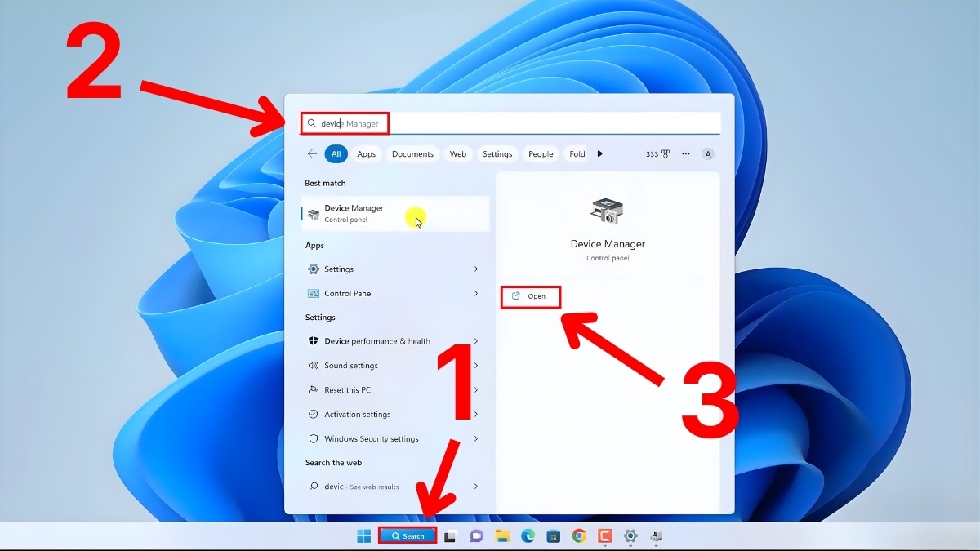Image resolution: width=980 pixels, height=551 pixels.
Task: Launch Microsoft Edge from the taskbar
Action: [528, 536]
